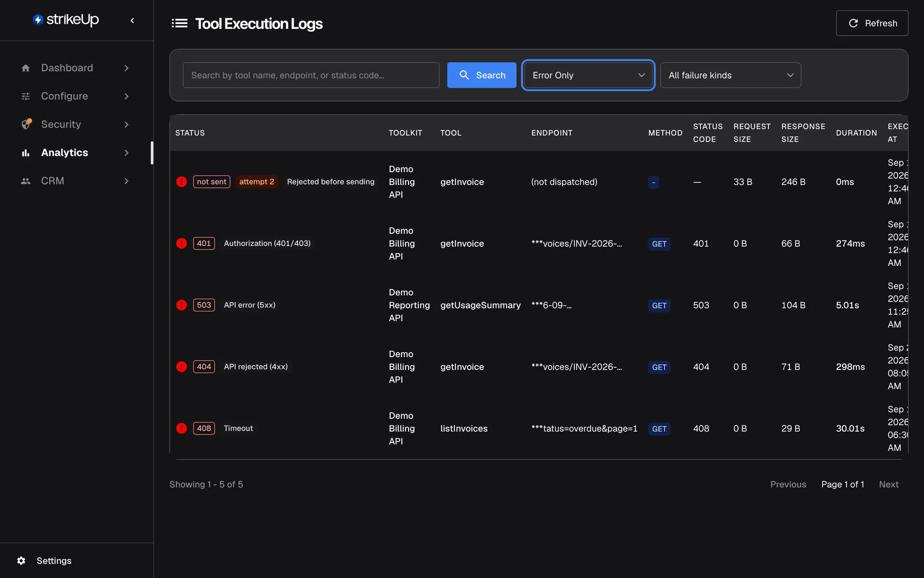Click the Settings gear icon

click(21, 561)
